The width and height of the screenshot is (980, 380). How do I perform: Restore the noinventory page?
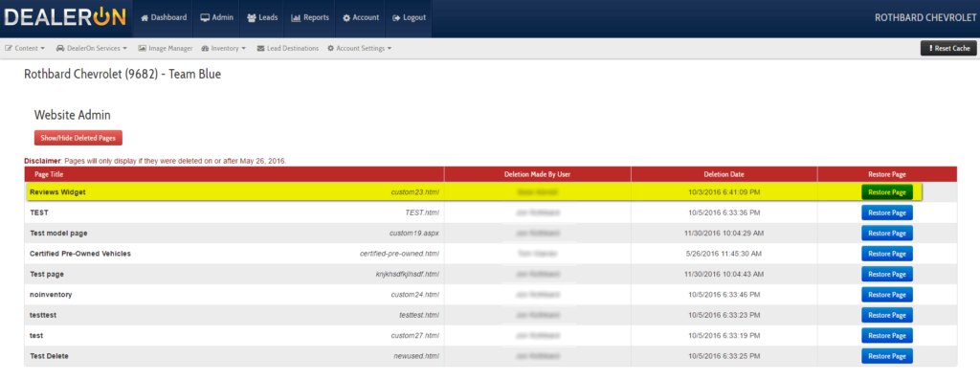tap(887, 295)
